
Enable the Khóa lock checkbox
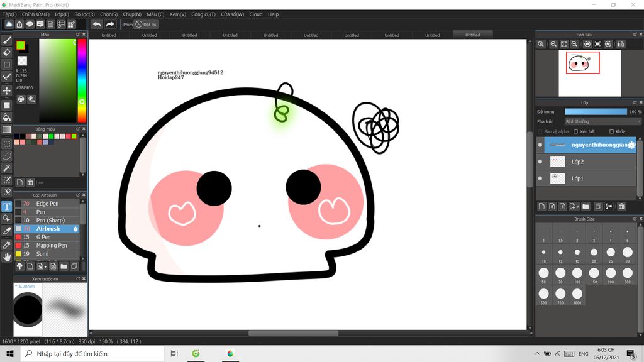[611, 132]
